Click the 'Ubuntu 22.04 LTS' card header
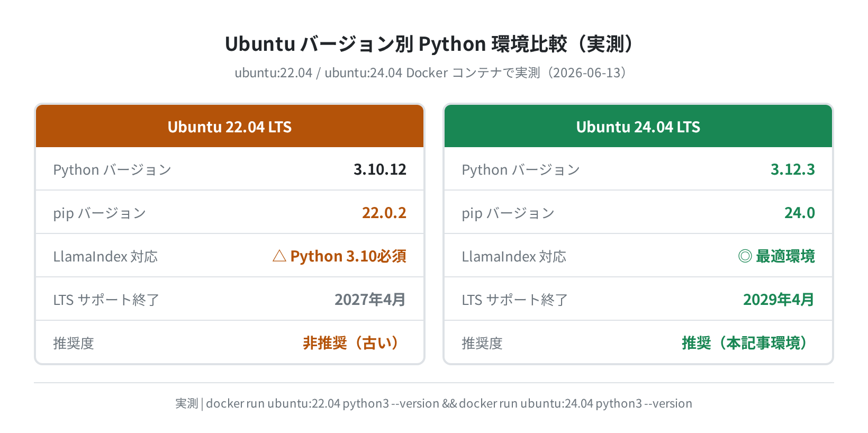This screenshot has width=868, height=433. pos(230,127)
